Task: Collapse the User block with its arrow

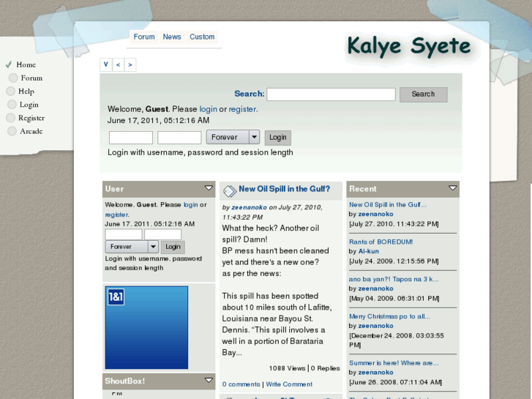Action: (209, 188)
